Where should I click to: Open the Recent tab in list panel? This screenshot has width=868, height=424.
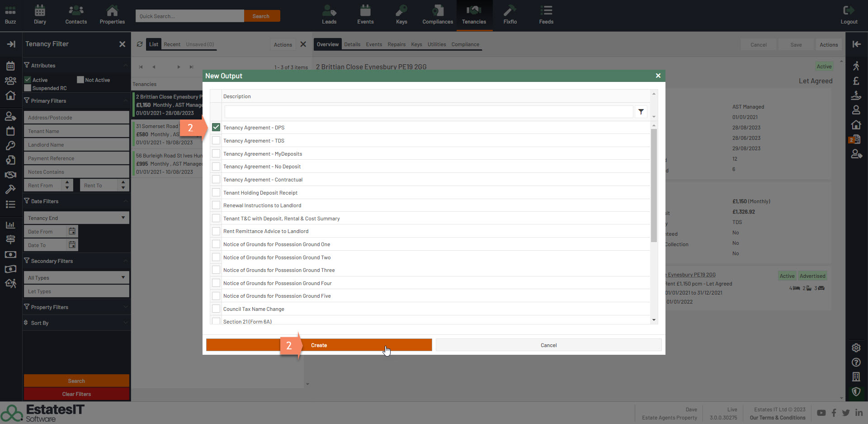(172, 44)
